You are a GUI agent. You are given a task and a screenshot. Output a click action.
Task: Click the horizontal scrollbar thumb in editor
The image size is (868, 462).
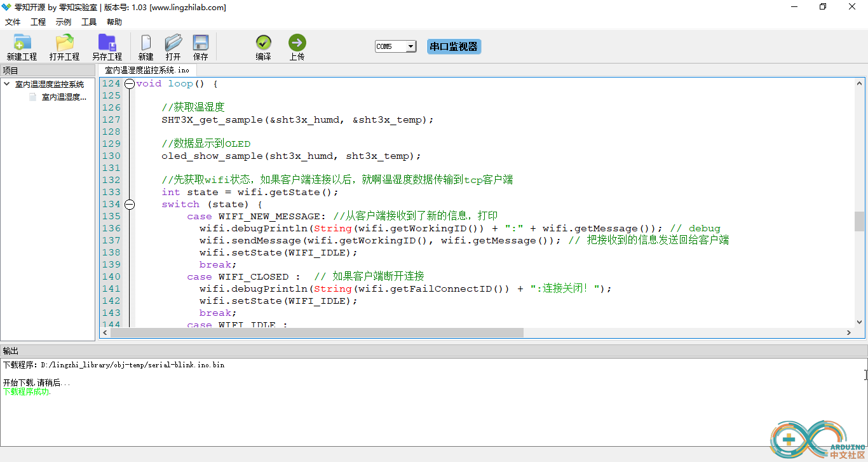tap(316, 332)
